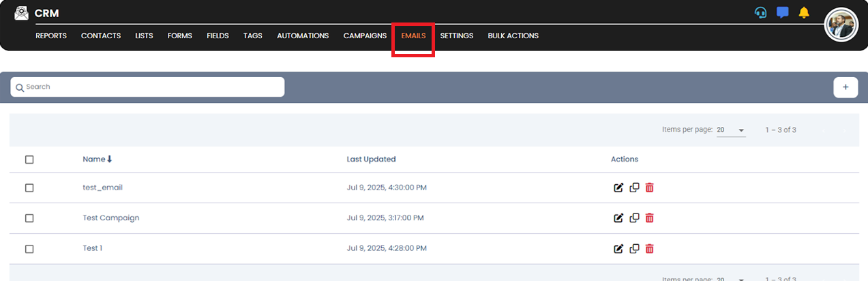
Task: Duplicate the Test Campaign email
Action: point(634,218)
